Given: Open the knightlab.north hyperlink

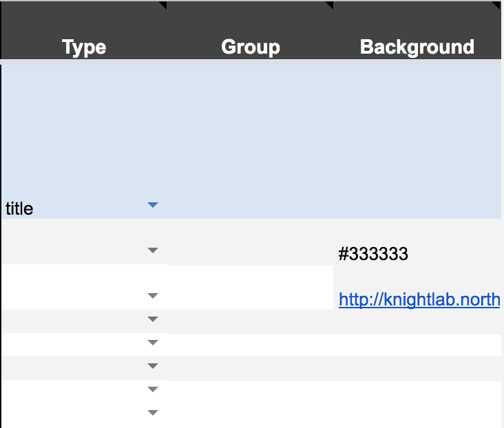Looking at the screenshot, I should (x=419, y=300).
